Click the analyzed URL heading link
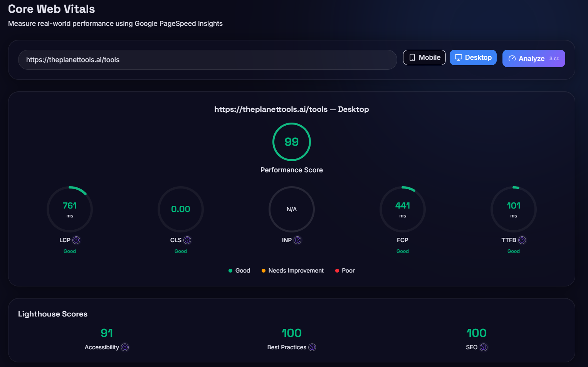The height and width of the screenshot is (367, 588). pyautogui.click(x=291, y=109)
